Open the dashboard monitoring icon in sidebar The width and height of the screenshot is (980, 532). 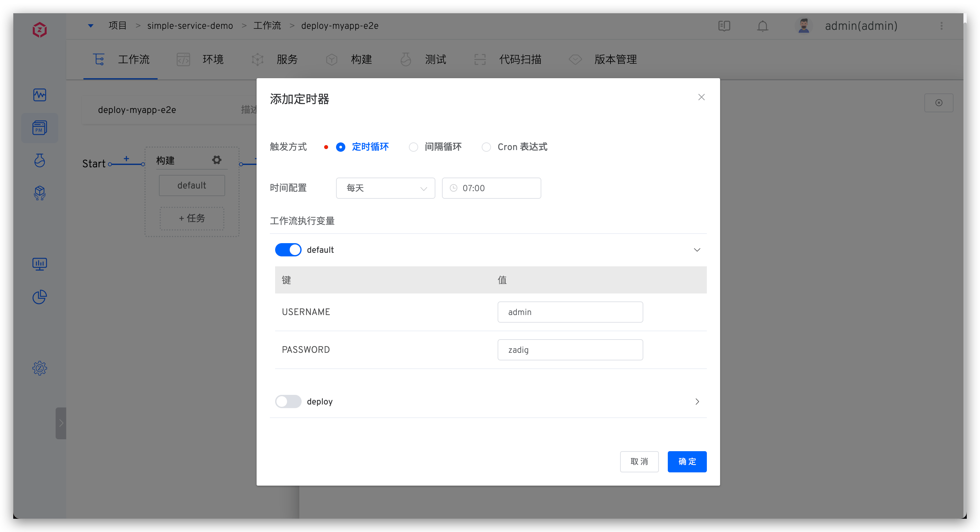(x=40, y=95)
